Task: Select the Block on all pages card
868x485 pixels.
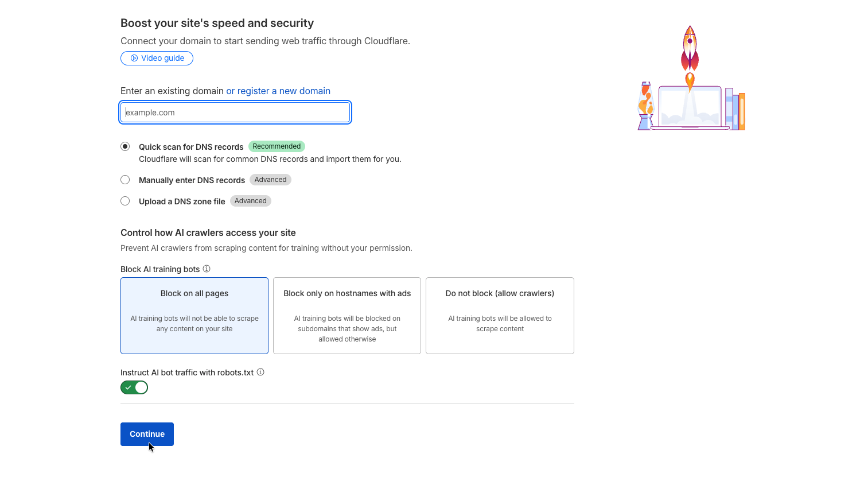Action: pyautogui.click(x=194, y=316)
